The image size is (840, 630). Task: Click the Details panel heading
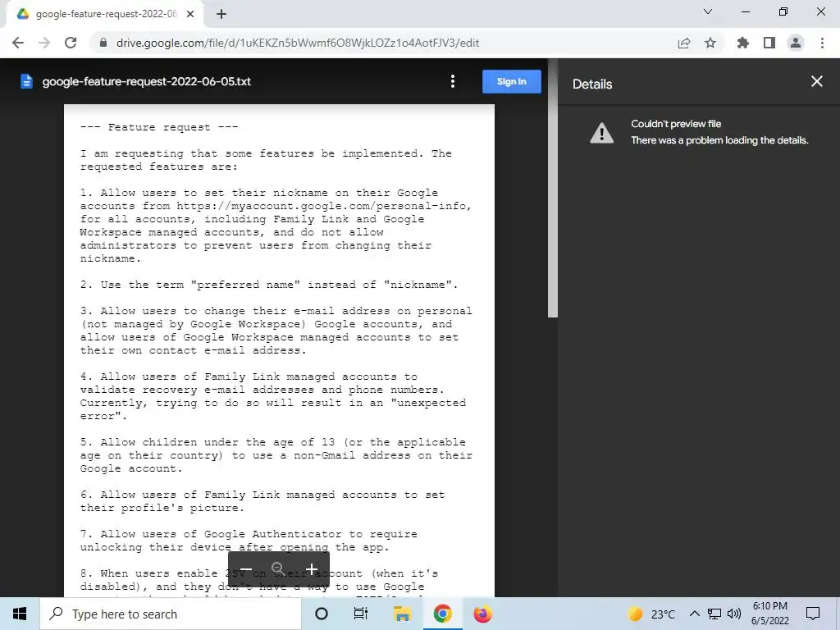point(592,84)
